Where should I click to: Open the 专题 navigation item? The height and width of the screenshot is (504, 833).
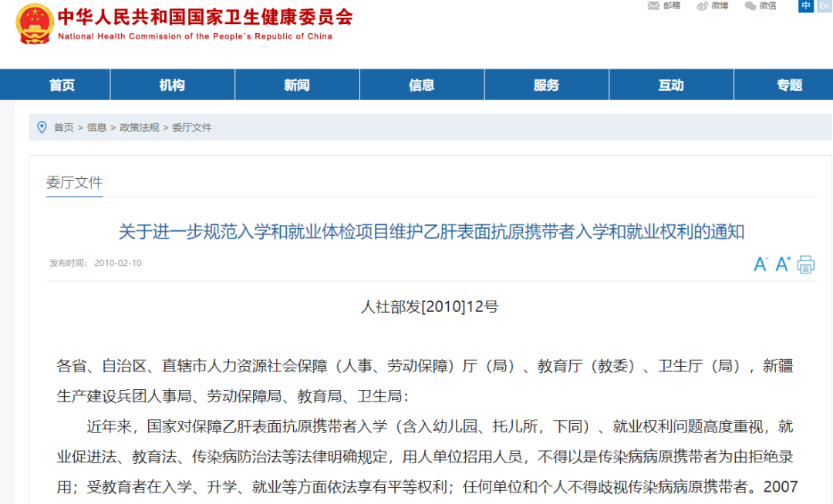click(789, 85)
